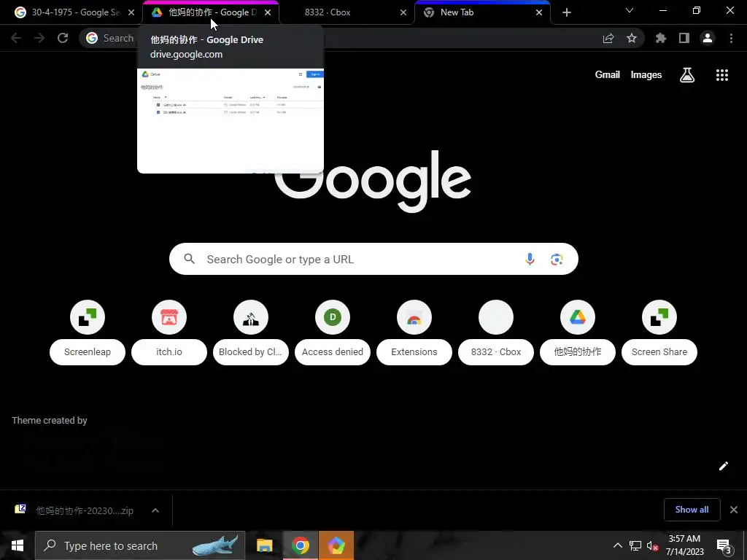The width and height of the screenshot is (747, 560).
Task: Open the 8332 · Cbox shortcut tile
Action: [x=496, y=332]
